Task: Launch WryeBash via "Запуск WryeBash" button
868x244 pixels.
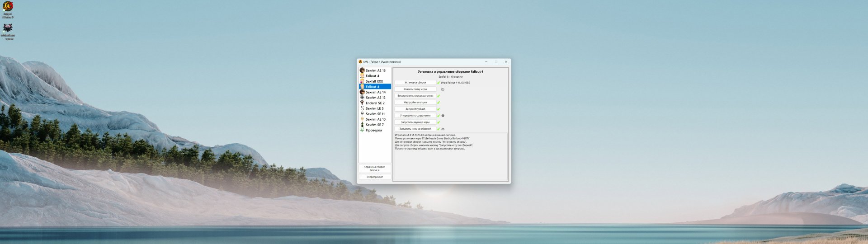Action: pyautogui.click(x=415, y=109)
